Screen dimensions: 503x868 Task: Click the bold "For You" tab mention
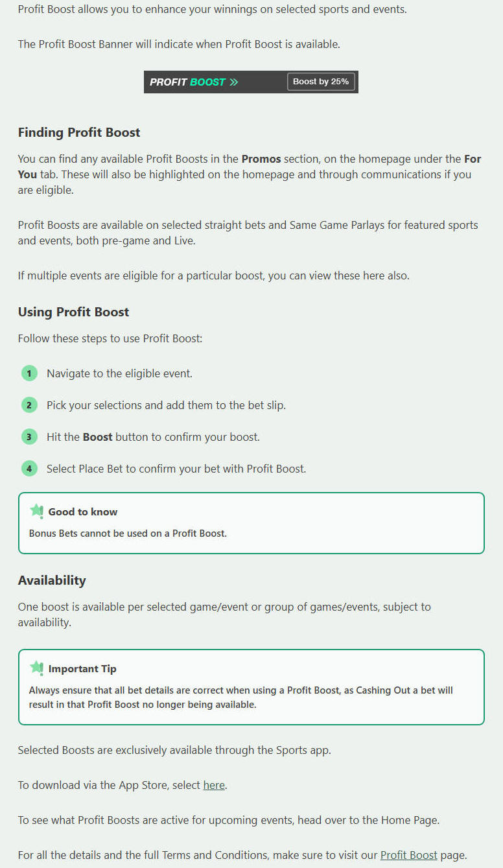(x=473, y=159)
